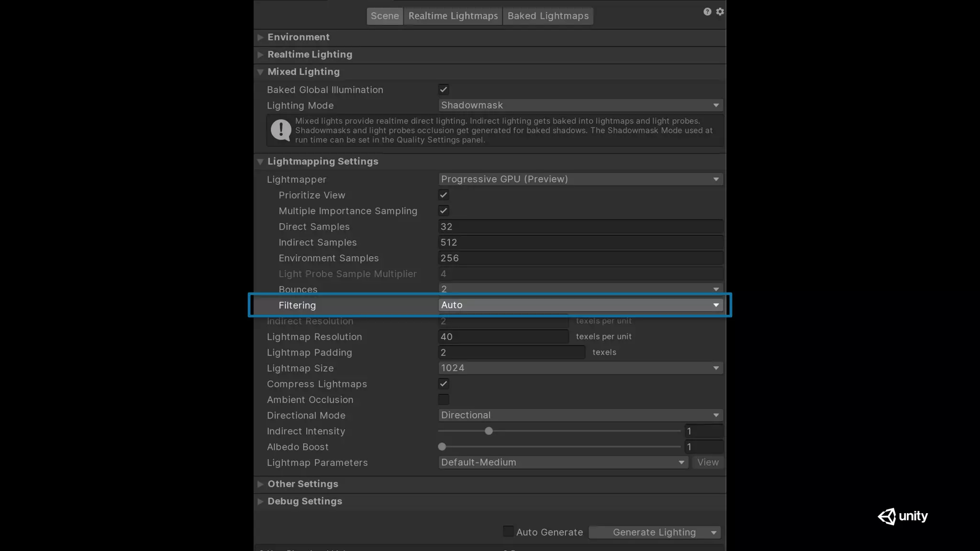
Task: Click the settings gear icon
Action: [720, 11]
